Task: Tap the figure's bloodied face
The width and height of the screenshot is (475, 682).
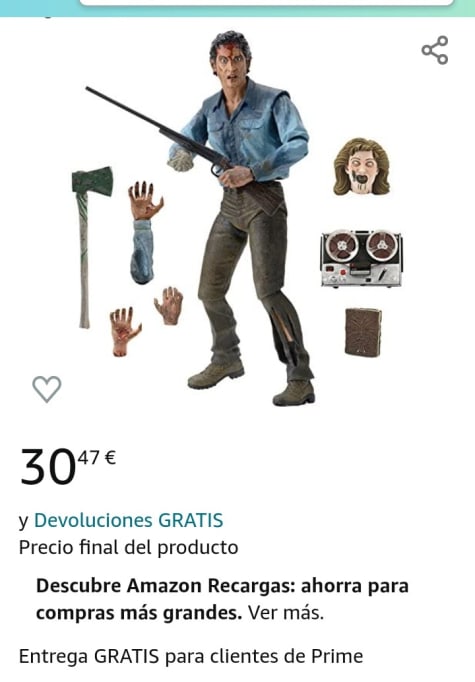Action: pyautogui.click(x=231, y=65)
